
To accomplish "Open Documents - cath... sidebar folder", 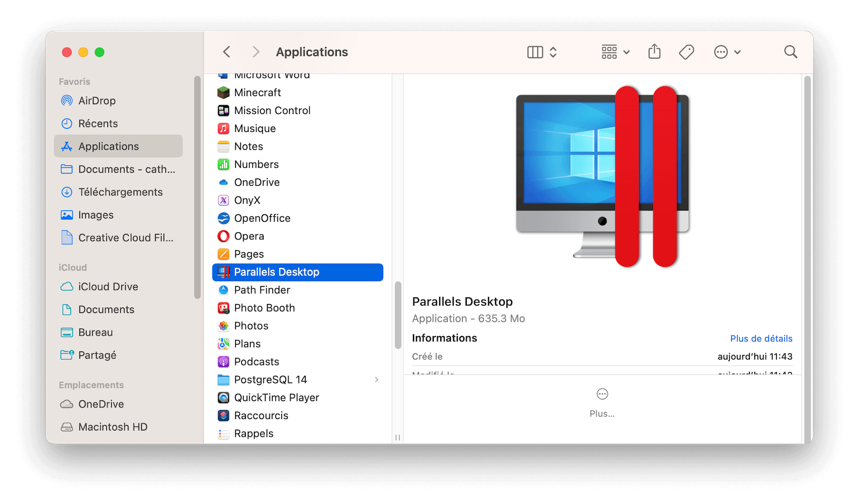I will pyautogui.click(x=118, y=169).
